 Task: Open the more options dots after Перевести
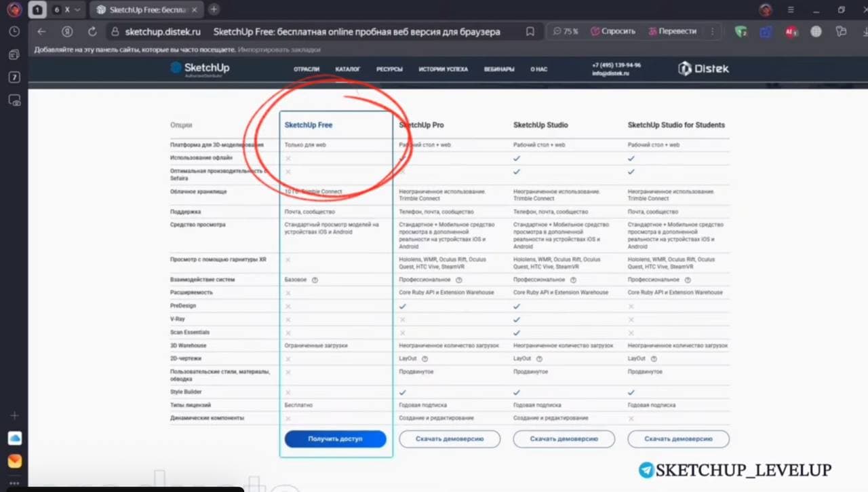[712, 32]
